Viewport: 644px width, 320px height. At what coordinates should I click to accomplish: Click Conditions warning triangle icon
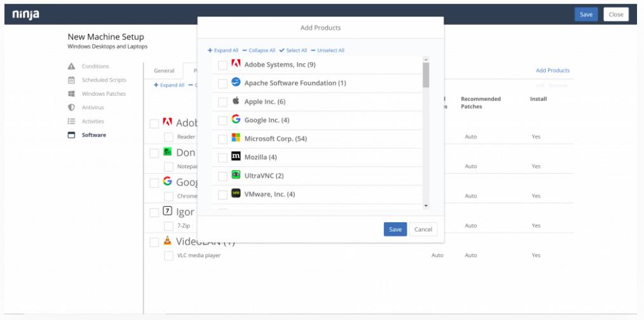[x=71, y=66]
